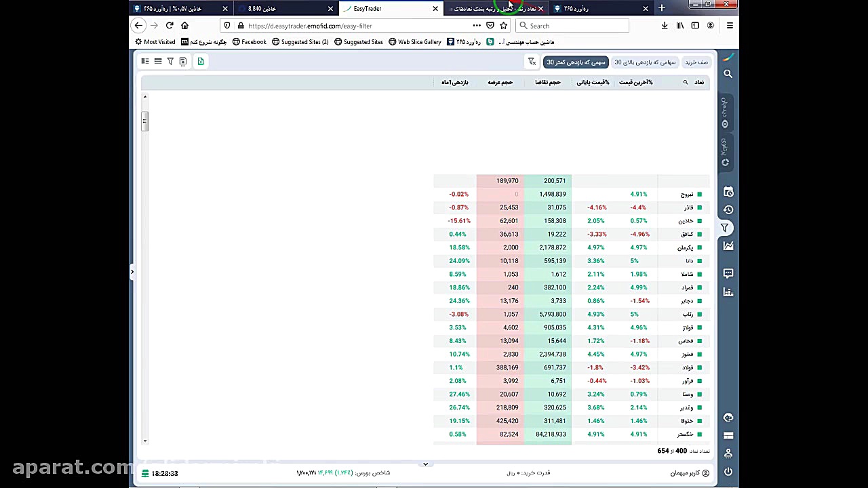This screenshot has width=868, height=488.
Task: Open Firefox library icon
Action: tap(679, 26)
